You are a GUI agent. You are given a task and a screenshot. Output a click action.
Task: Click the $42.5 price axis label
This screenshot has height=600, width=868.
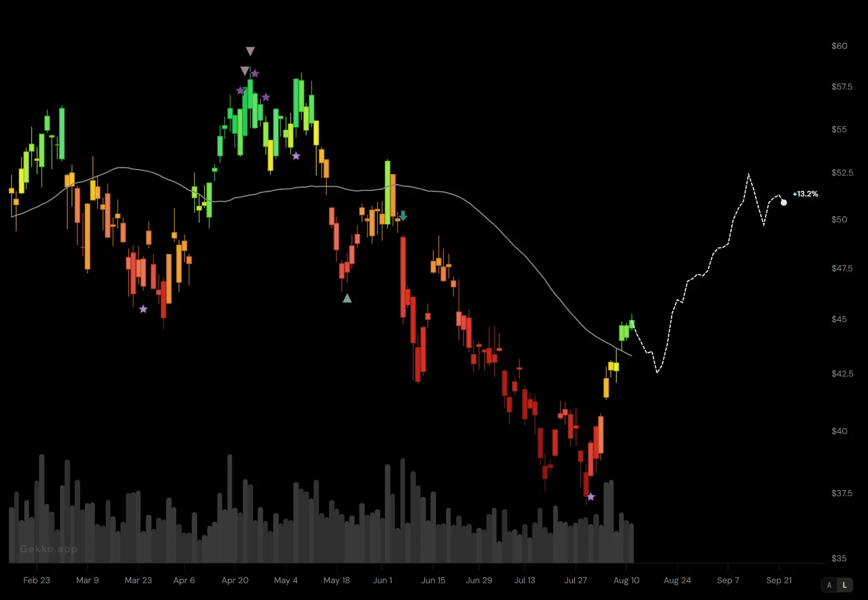click(842, 374)
